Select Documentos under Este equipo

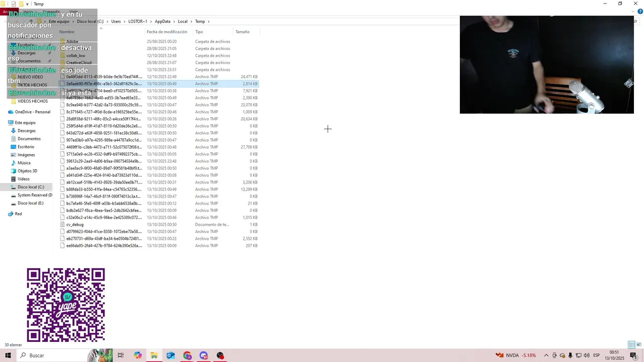[29, 139]
